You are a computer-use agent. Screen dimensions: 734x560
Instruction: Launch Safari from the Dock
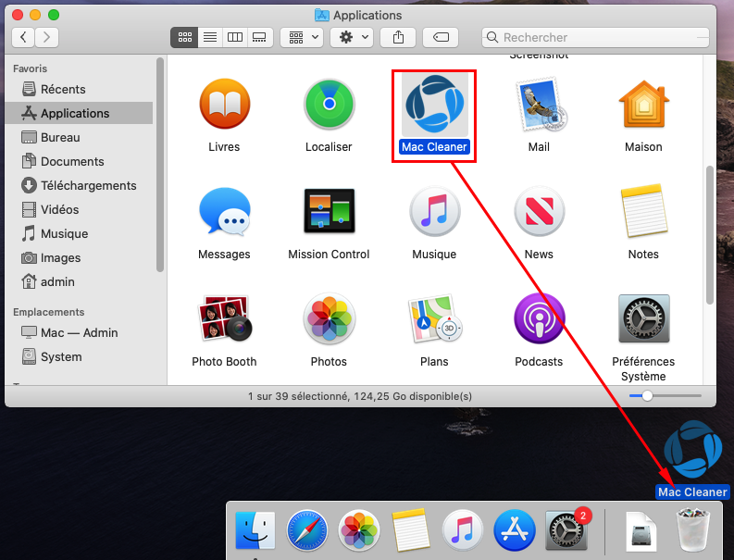point(307,530)
